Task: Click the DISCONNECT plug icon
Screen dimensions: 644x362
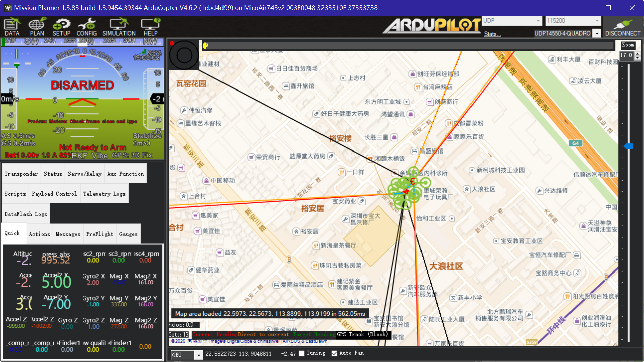Action: coord(623,24)
